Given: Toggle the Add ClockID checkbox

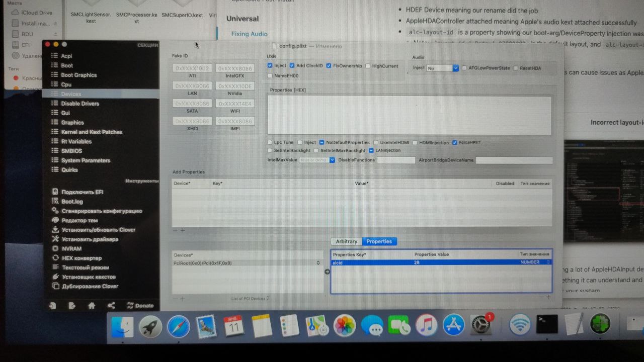Looking at the screenshot, I should point(292,66).
